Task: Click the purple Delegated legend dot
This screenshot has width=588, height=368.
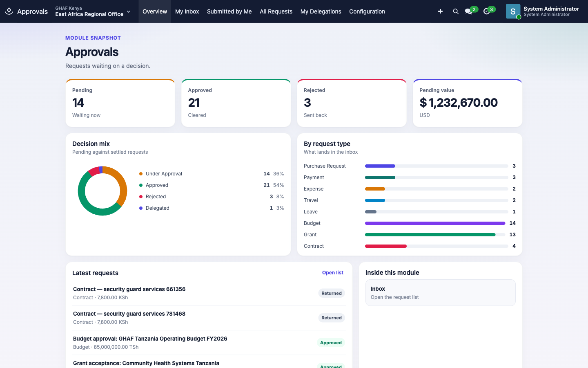Action: click(x=141, y=208)
